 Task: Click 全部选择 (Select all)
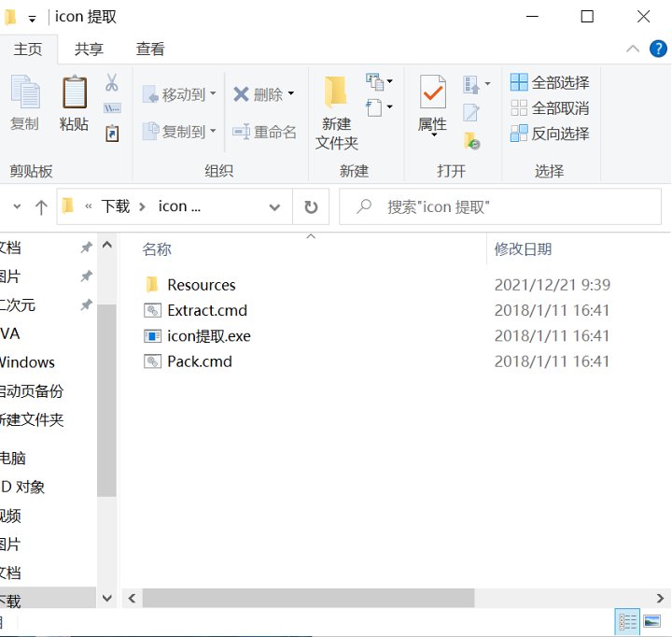click(550, 82)
